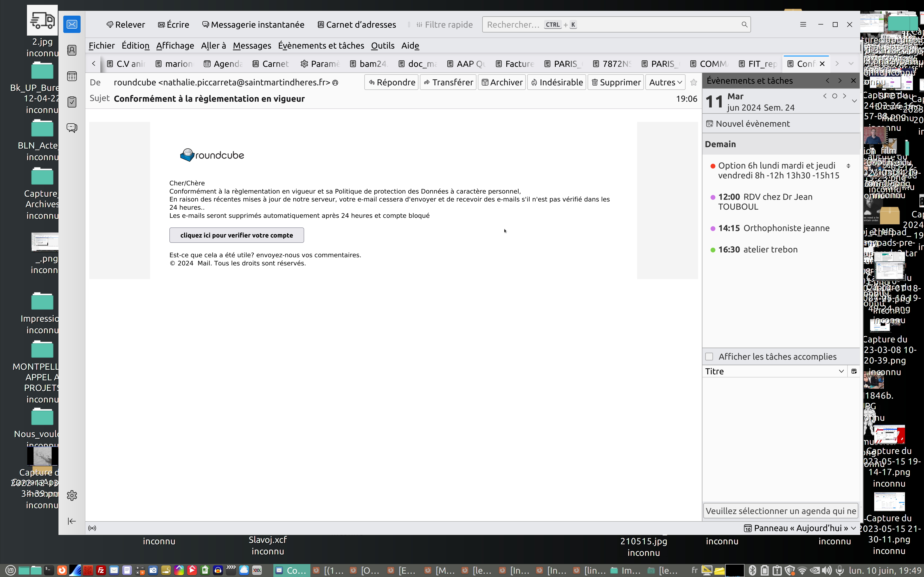Click the clock in system panel
Viewport: 924px width, 577px height.
(x=885, y=571)
